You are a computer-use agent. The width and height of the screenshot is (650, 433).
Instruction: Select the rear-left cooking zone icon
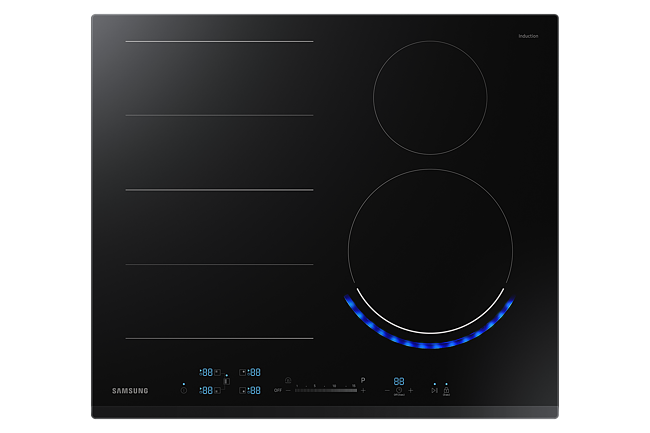pos(217,372)
